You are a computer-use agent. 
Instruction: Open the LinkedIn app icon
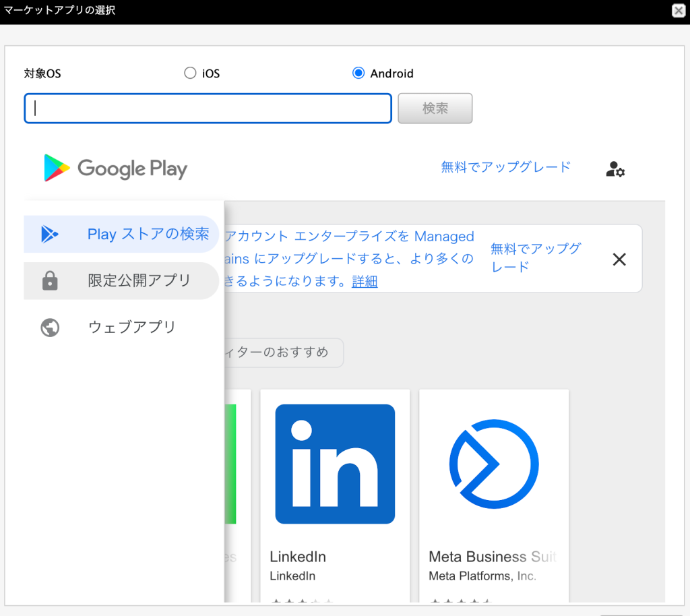[x=335, y=464]
